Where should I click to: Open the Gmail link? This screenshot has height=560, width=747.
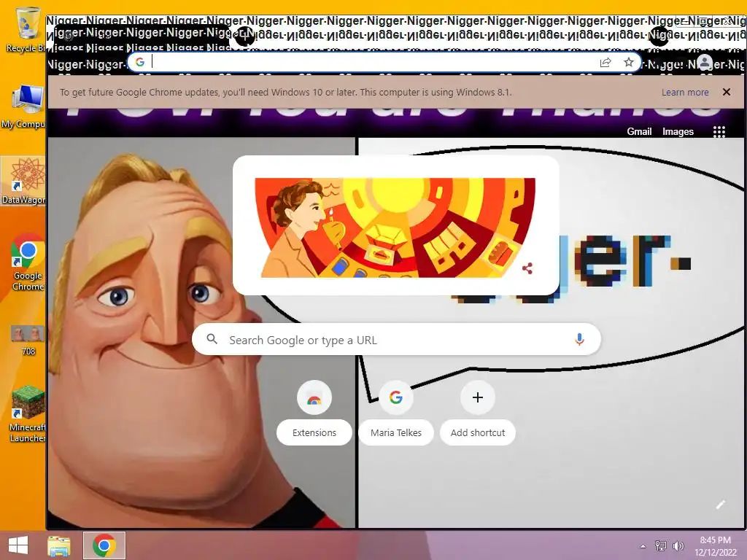[639, 131]
